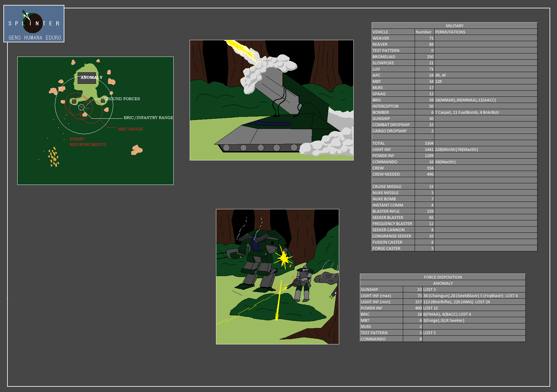Viewport: 557px width, 392px height.
Task: Click the MILITARY table title header
Action: (454, 26)
